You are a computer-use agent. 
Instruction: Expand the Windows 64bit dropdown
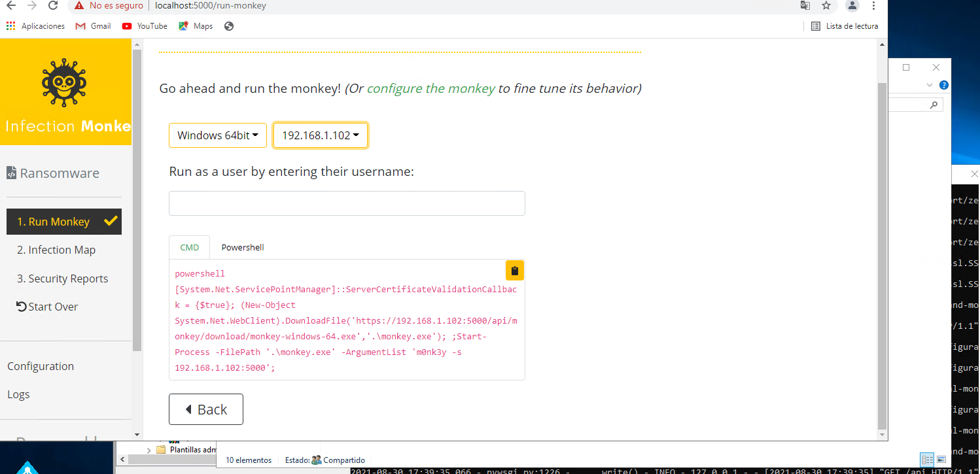tap(218, 135)
